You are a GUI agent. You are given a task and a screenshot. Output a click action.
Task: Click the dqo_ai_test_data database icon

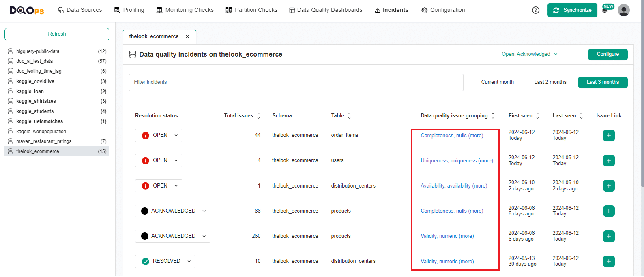11,61
